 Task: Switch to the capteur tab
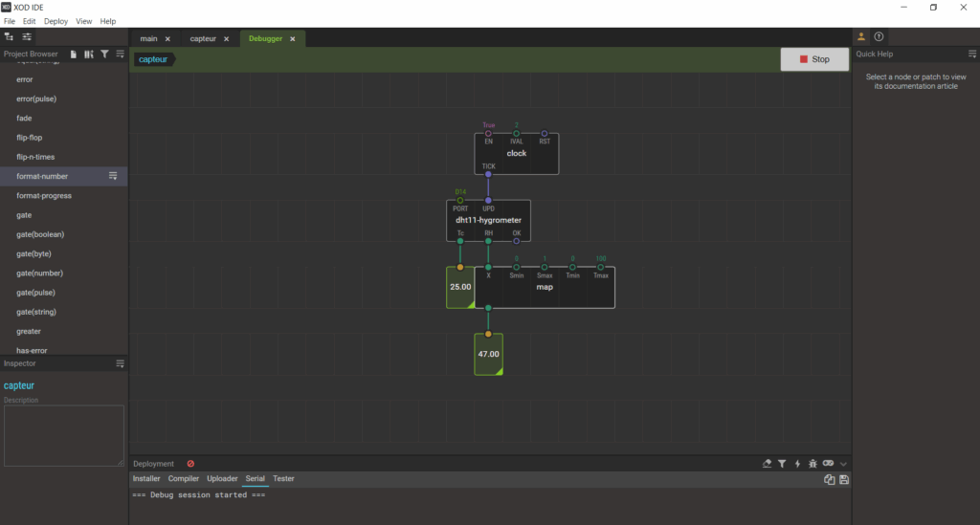coord(203,38)
